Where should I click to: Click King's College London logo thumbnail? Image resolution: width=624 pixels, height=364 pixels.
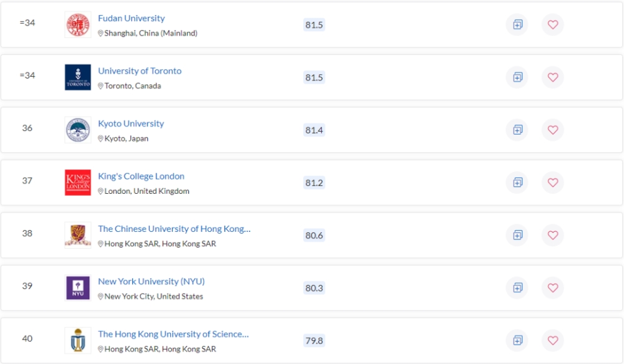point(78,183)
